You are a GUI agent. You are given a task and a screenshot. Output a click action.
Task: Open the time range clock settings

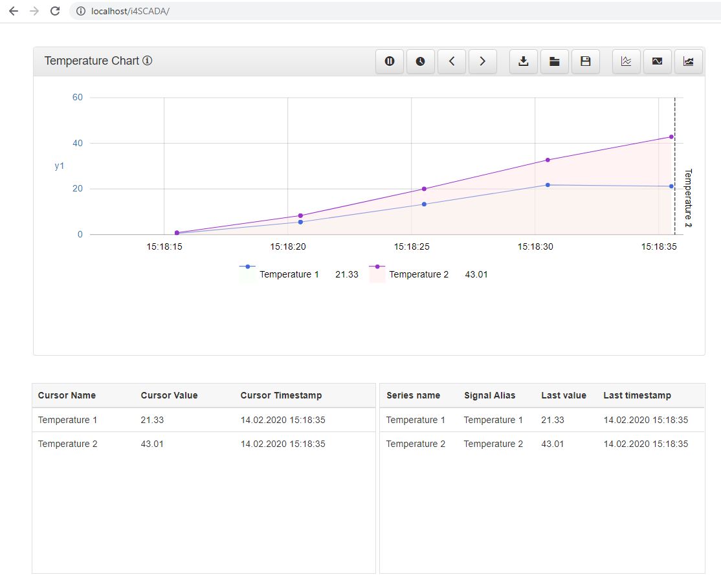420,61
